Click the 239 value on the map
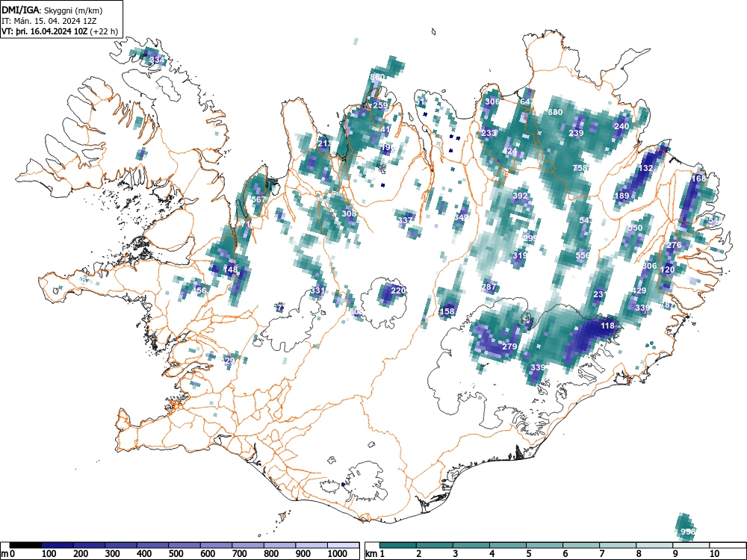Screen dimensions: 747x560 (576, 133)
